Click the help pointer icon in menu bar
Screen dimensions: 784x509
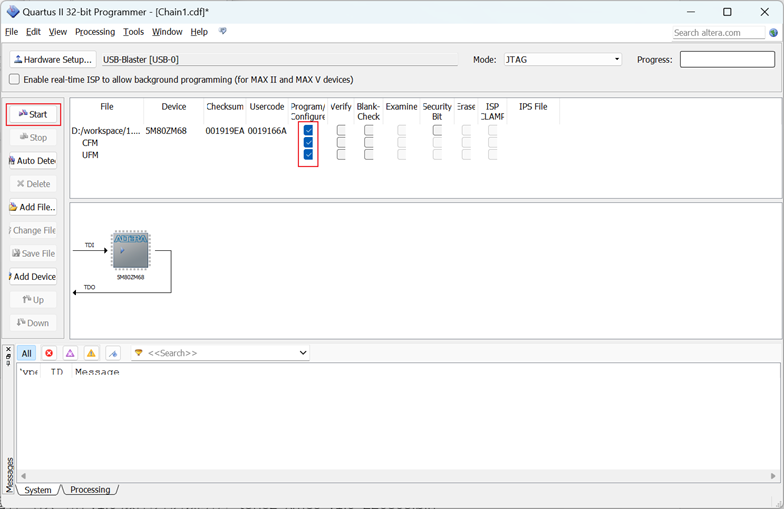pos(223,32)
